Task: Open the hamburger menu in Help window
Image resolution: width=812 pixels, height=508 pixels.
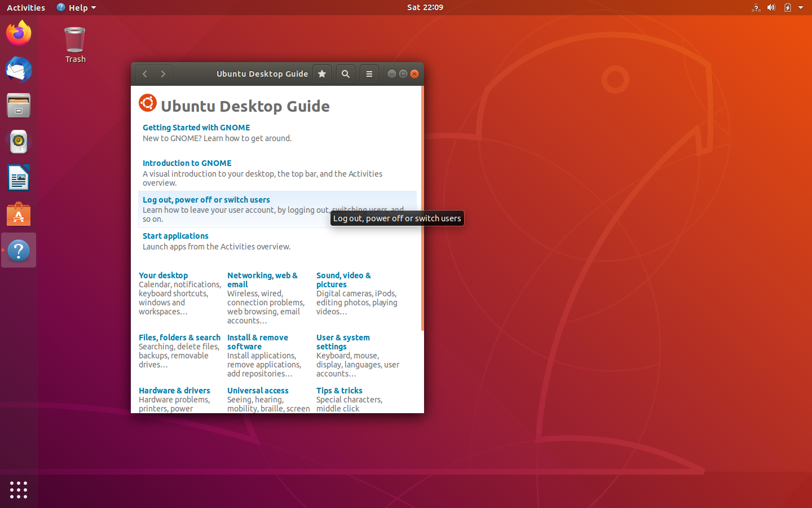Action: tap(369, 74)
